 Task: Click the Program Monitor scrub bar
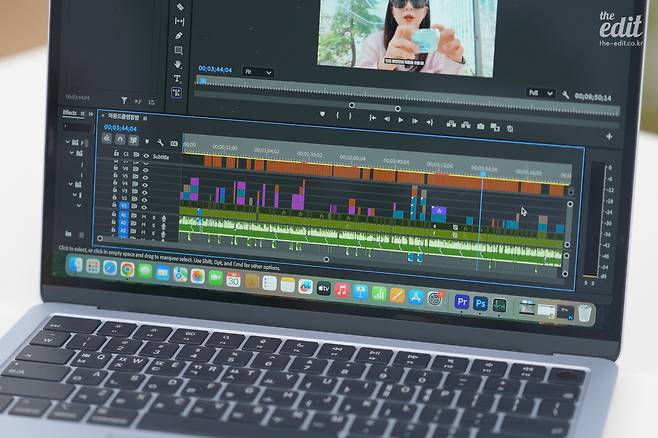point(400,87)
